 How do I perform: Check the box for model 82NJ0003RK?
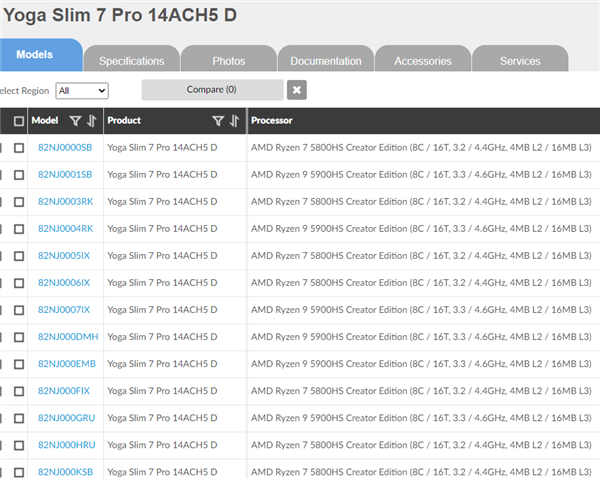(19, 202)
